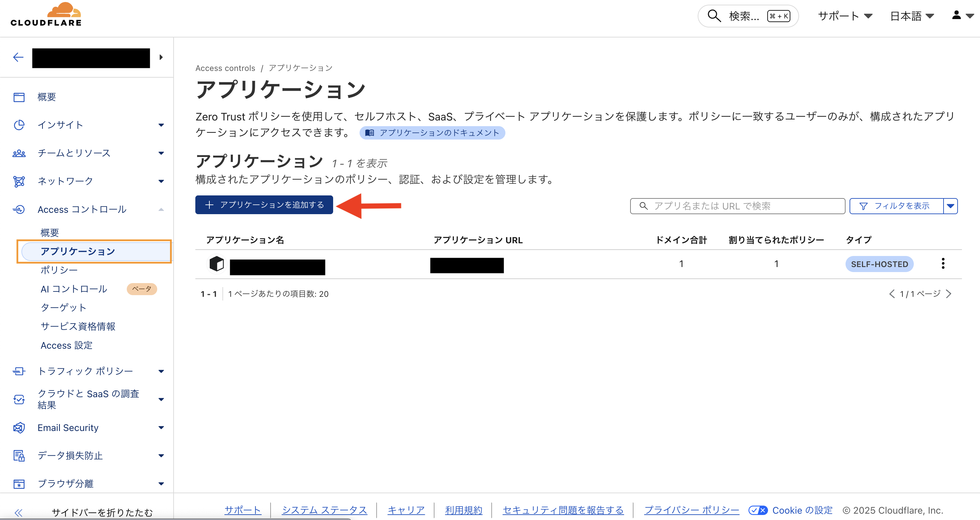Click the ネットワーク network icon

[x=19, y=181]
